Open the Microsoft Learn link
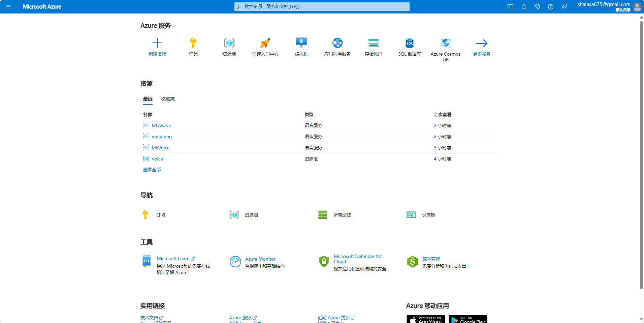Image resolution: width=644 pixels, height=323 pixels. pyautogui.click(x=175, y=259)
